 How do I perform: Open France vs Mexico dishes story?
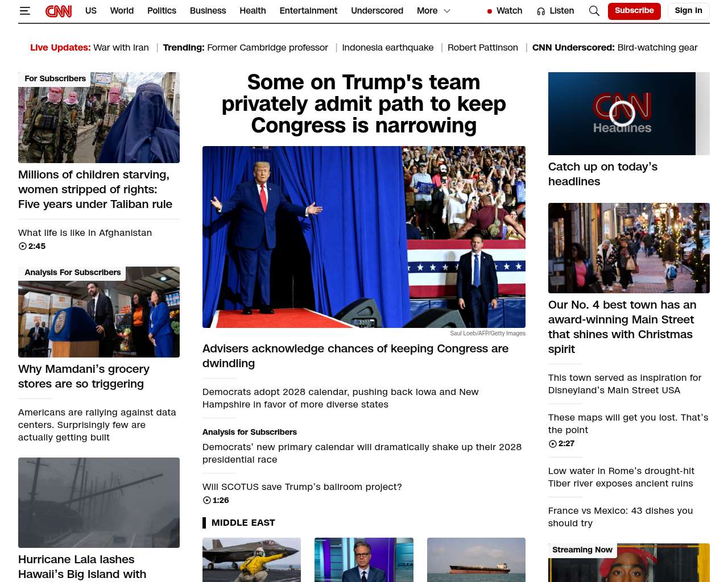621,517
